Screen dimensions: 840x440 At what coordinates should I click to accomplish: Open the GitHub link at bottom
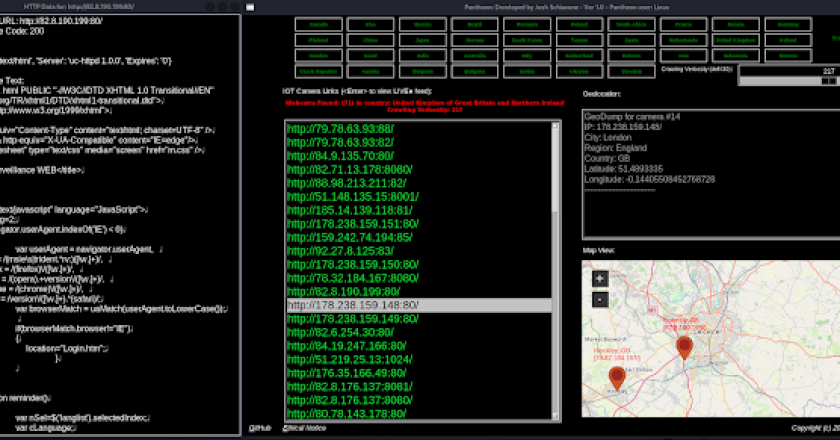[x=260, y=427]
